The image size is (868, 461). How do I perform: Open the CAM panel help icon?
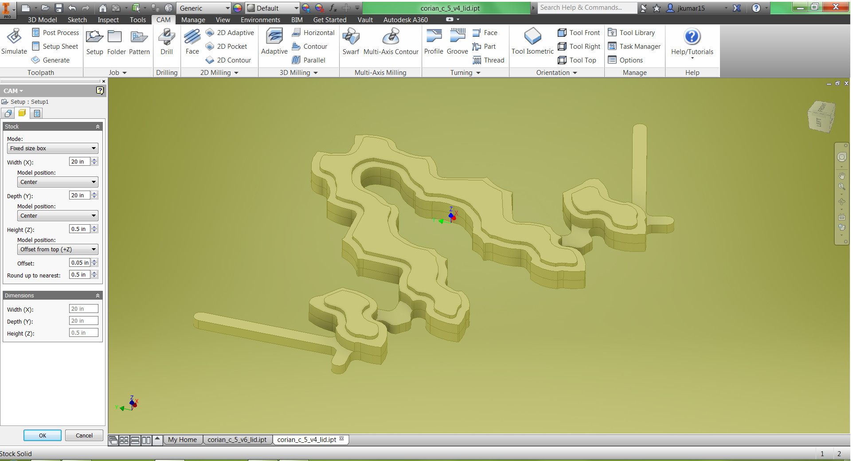coord(100,91)
